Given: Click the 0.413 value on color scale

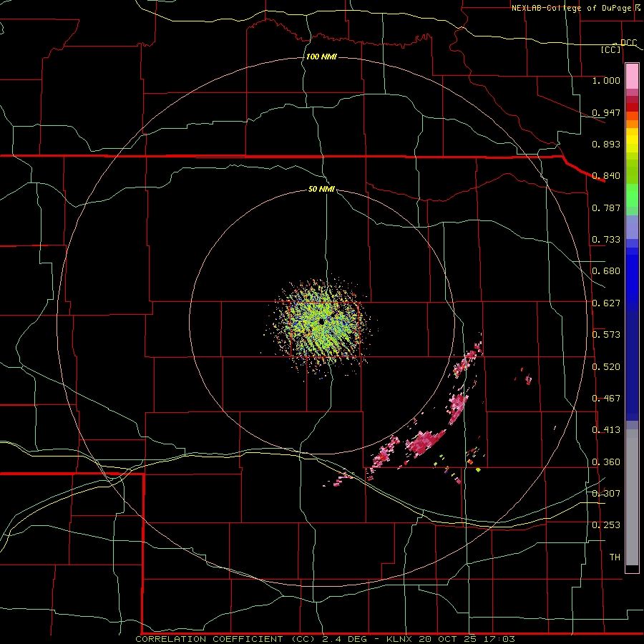Looking at the screenshot, I should [x=606, y=430].
